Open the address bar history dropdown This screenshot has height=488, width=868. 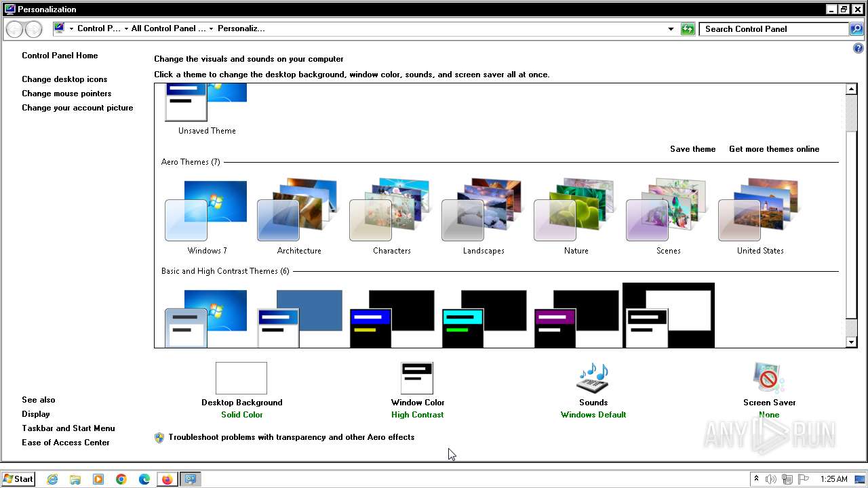coord(671,28)
